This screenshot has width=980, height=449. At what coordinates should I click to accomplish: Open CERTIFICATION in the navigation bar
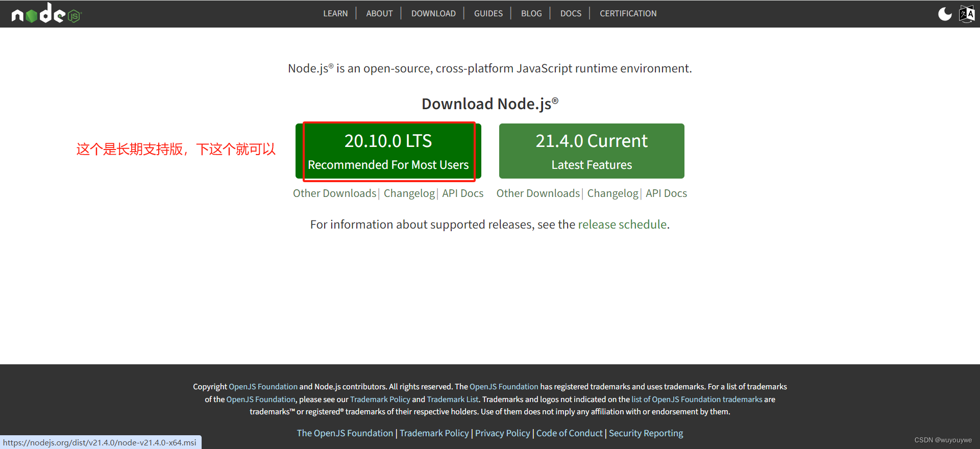pos(628,14)
